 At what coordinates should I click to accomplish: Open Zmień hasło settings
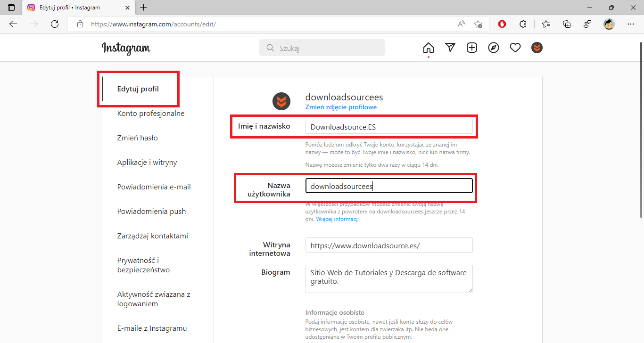point(138,138)
